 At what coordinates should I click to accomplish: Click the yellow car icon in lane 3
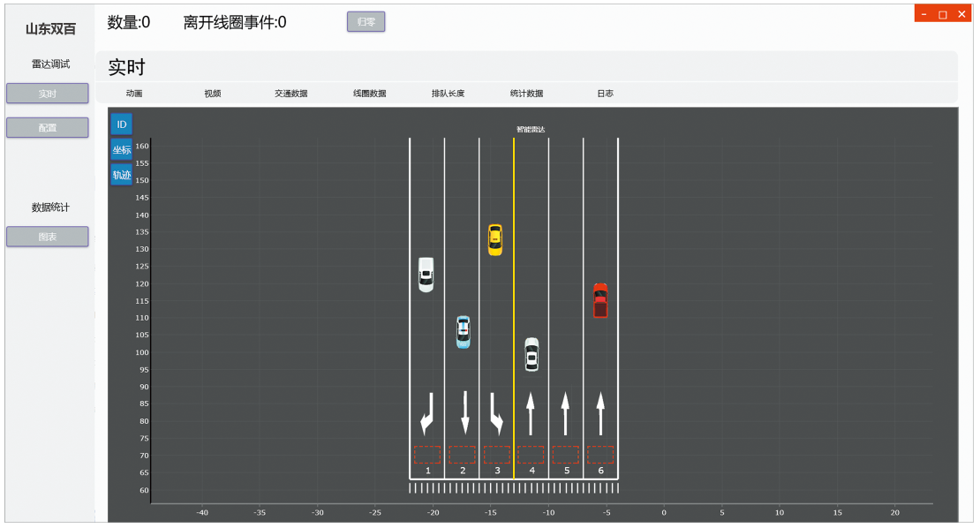(x=495, y=240)
